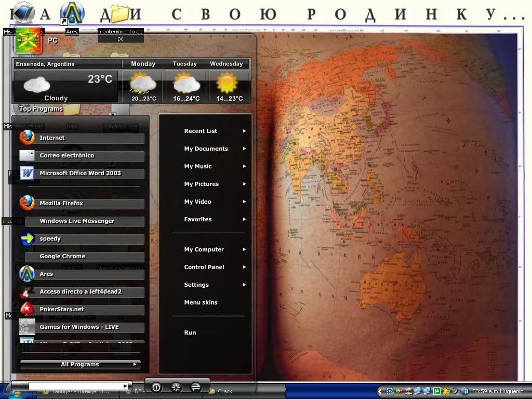Click the orange 'a' tray icon by the clock
The width and height of the screenshot is (532, 399).
tap(466, 391)
